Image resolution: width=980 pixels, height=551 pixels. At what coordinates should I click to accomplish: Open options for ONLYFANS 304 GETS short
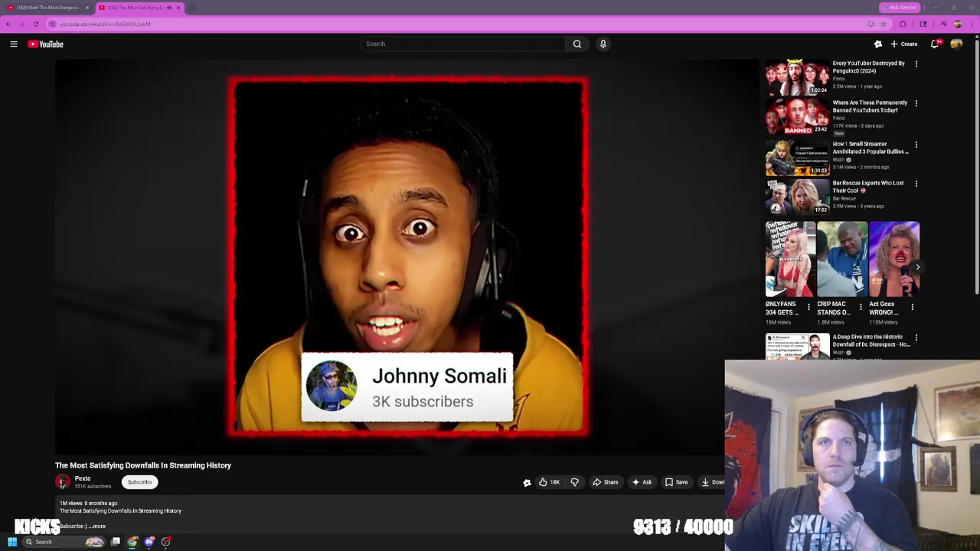(x=808, y=307)
